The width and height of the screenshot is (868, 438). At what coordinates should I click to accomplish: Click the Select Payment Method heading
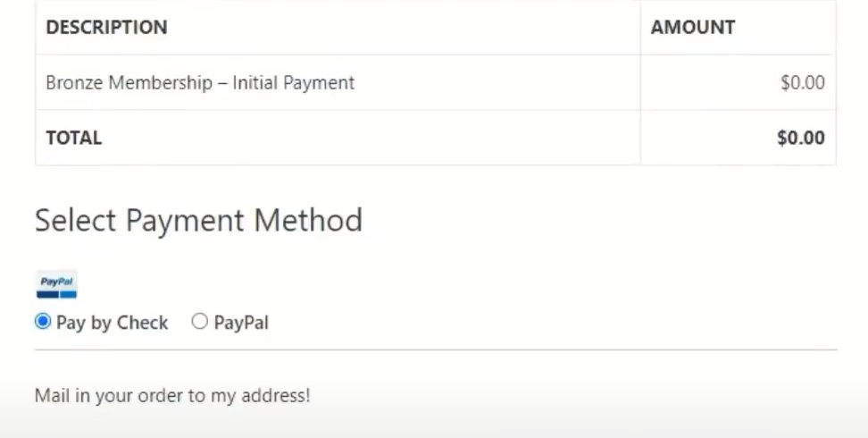coord(198,221)
